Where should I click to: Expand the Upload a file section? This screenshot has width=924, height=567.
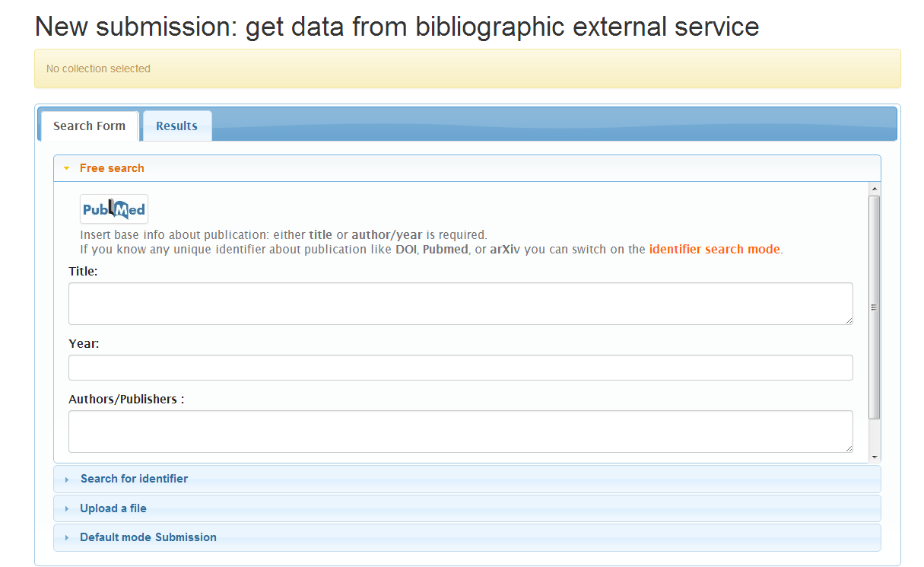[113, 508]
